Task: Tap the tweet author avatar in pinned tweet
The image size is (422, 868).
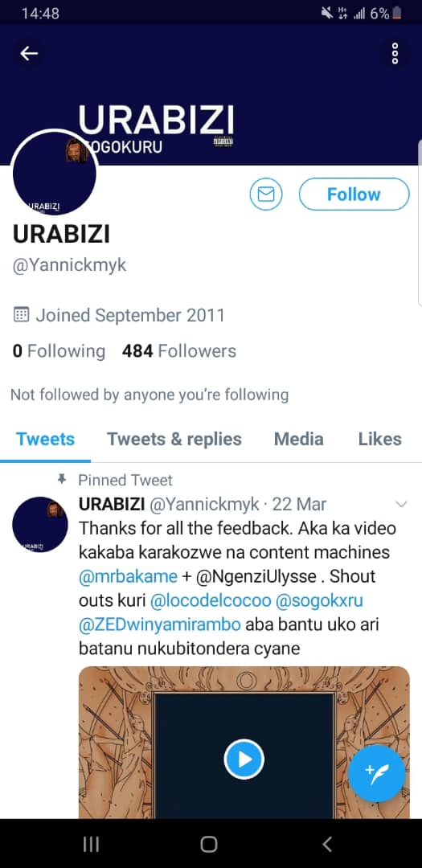Action: 40,524
